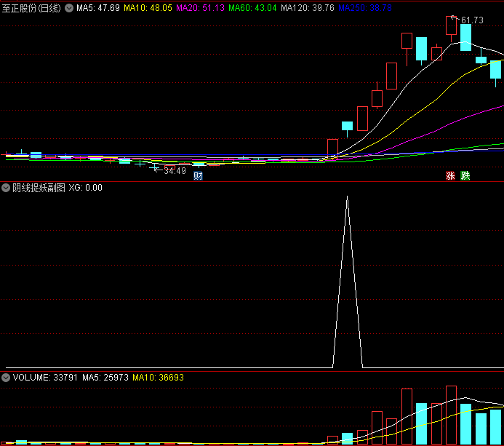
Task: Expand the 阴线捉妖副图 indicator dropdown
Action: click(x=6, y=188)
